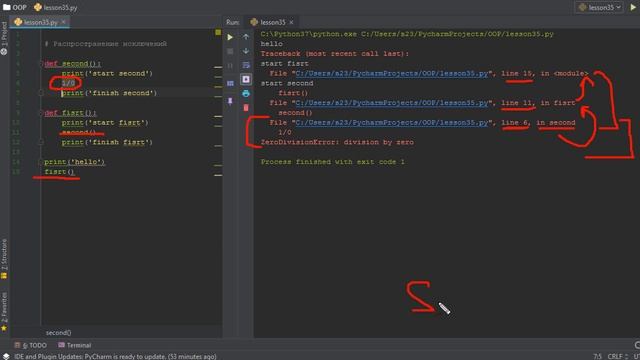Click the OOP project folder in the navigation bar
Viewport: 640px width, 360px height.
click(x=15, y=7)
